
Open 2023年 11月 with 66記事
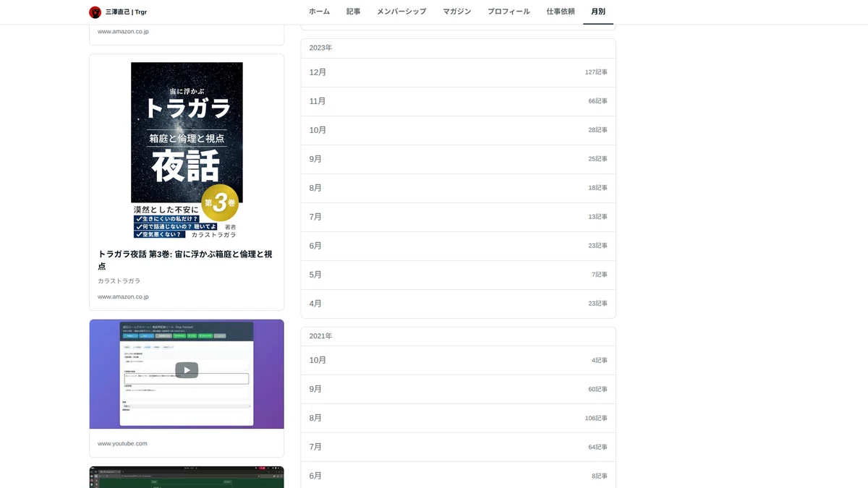[458, 101]
